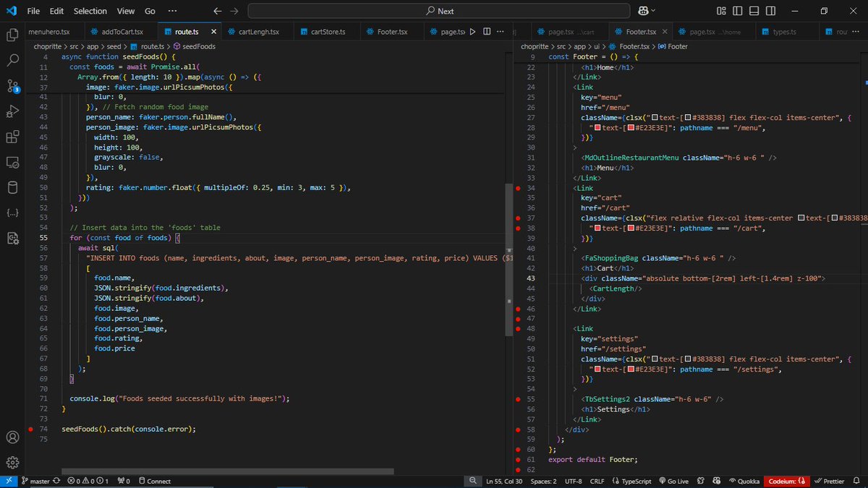Change the CRLF end of line sequence
This screenshot has width=868, height=488.
pyautogui.click(x=597, y=481)
